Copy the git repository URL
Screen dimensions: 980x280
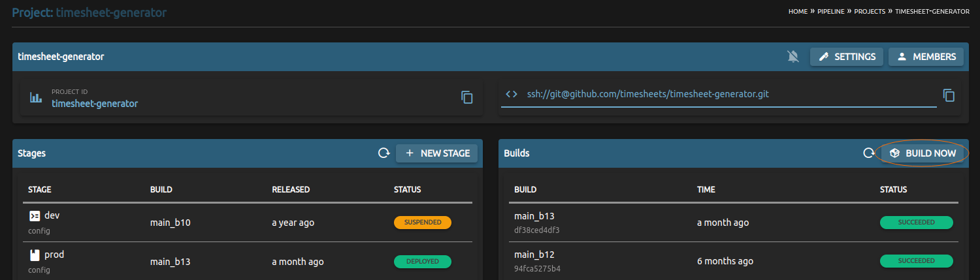click(x=949, y=95)
